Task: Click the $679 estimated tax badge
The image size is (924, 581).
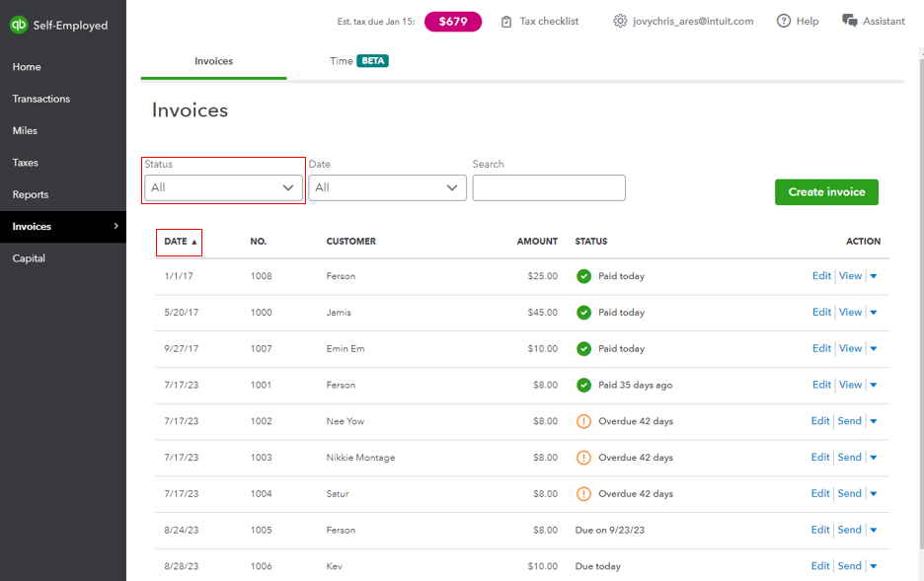Action: tap(452, 21)
